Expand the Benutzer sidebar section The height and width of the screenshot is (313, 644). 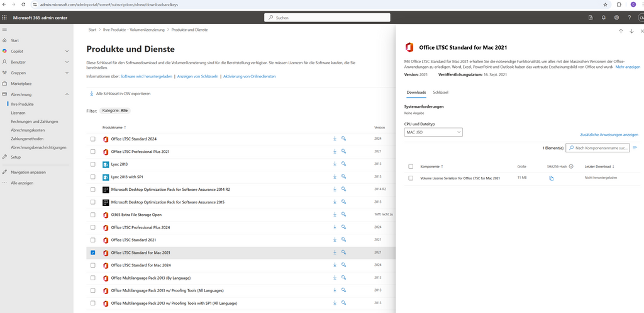[x=67, y=62]
